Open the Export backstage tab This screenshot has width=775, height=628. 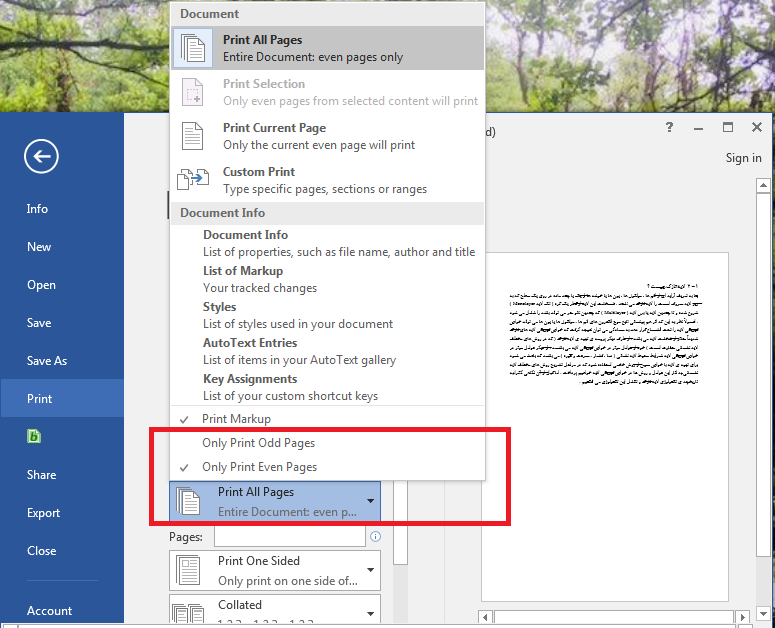pos(62,513)
